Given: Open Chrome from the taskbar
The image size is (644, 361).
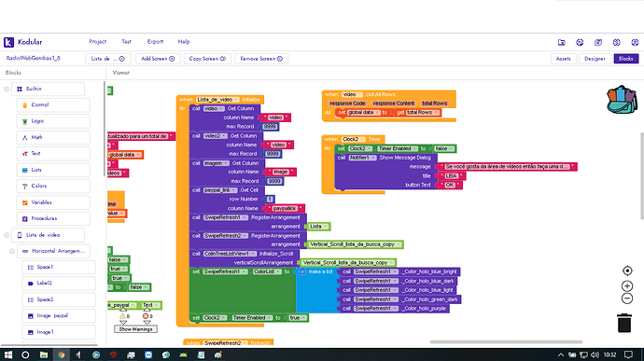Looking at the screenshot, I should [61, 354].
